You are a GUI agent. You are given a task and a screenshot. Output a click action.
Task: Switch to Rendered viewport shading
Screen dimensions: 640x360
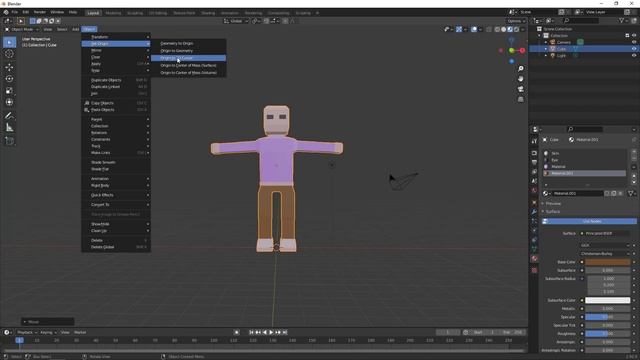tap(516, 29)
